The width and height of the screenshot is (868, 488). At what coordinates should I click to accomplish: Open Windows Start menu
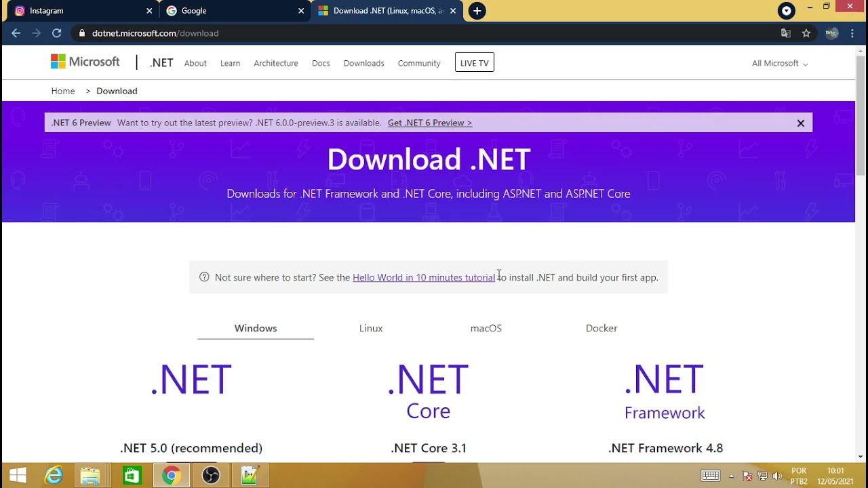(18, 476)
